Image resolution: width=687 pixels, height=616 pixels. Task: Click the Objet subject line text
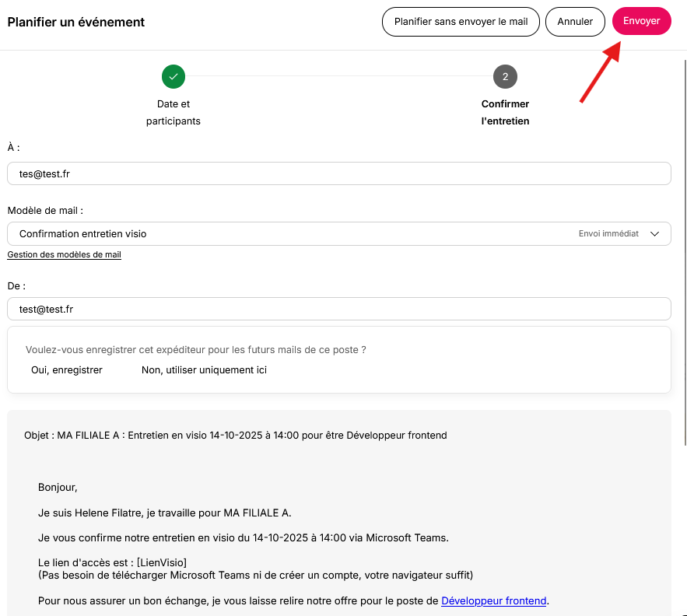tap(235, 435)
